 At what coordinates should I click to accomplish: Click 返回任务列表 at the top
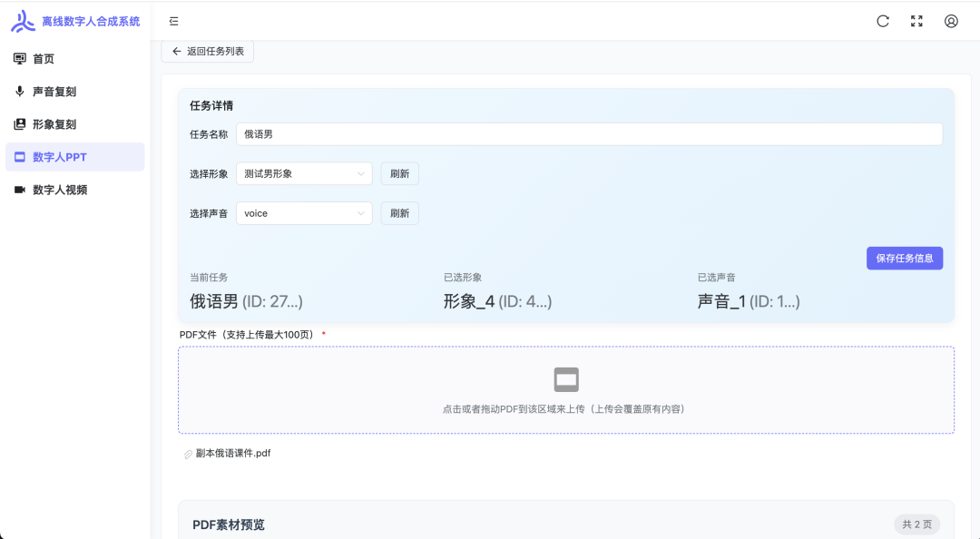[x=207, y=52]
